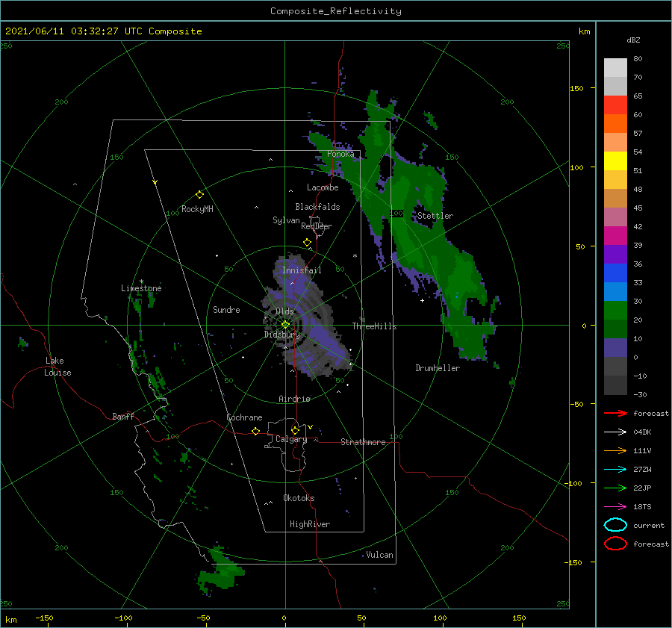Click the yellow diamond marker below Cochrane
672x628 pixels.
pos(255,431)
